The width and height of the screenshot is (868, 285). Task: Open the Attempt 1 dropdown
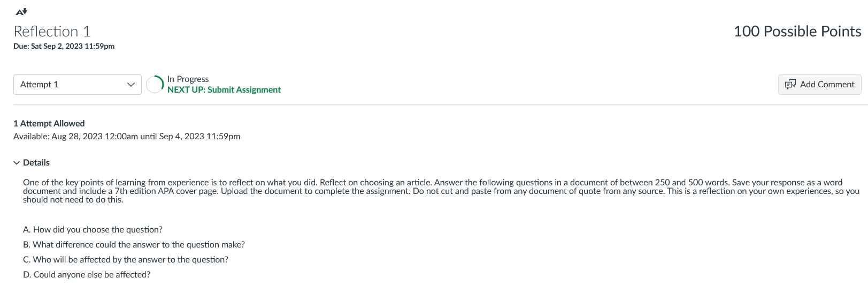click(78, 85)
